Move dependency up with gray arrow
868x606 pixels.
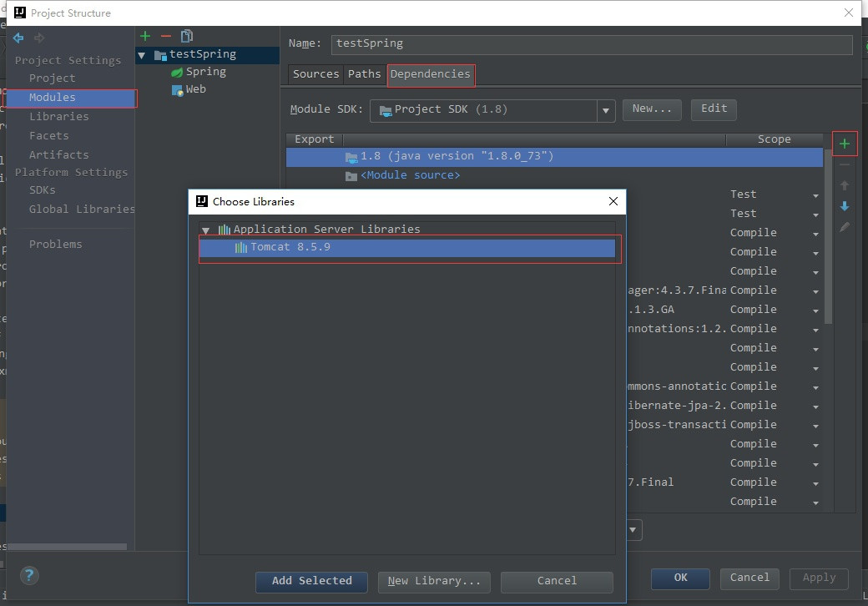tap(844, 185)
